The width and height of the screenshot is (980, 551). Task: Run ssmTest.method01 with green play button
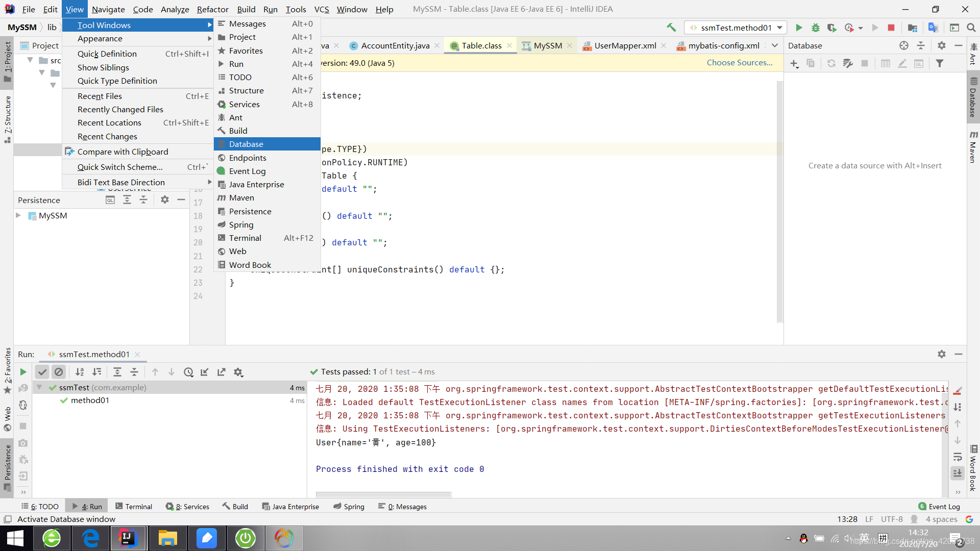799,28
